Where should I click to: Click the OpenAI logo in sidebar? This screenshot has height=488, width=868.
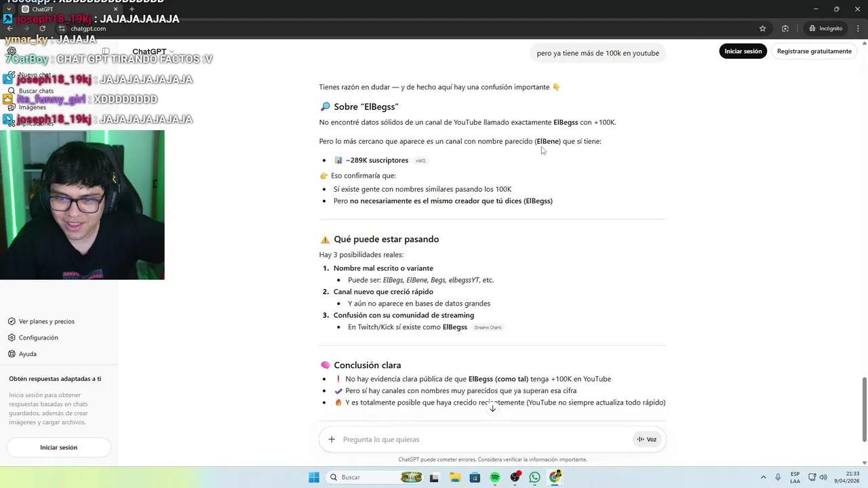pyautogui.click(x=12, y=51)
